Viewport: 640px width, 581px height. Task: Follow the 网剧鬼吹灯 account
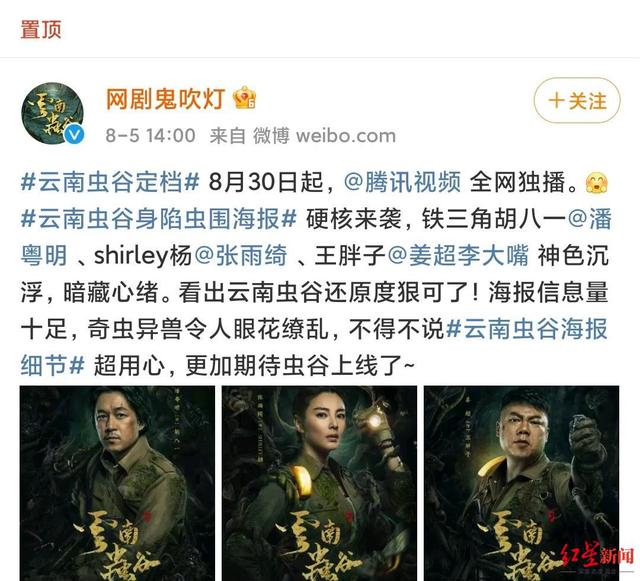coord(577,100)
